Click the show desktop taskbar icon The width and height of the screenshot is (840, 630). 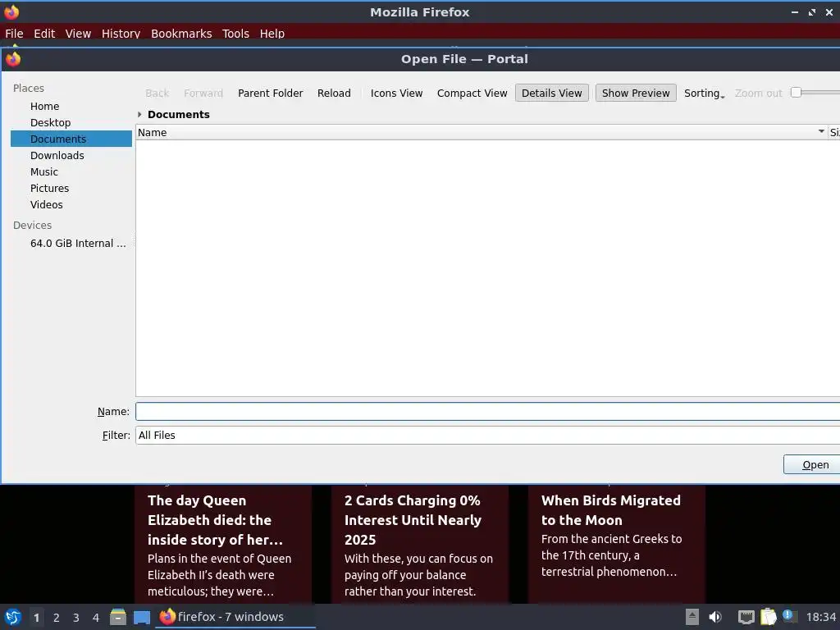click(x=142, y=618)
